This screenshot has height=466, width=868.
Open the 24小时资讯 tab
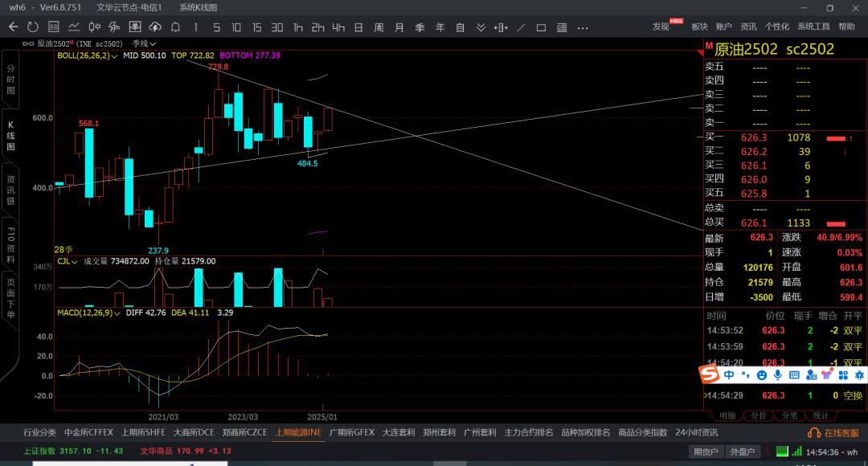[696, 433]
